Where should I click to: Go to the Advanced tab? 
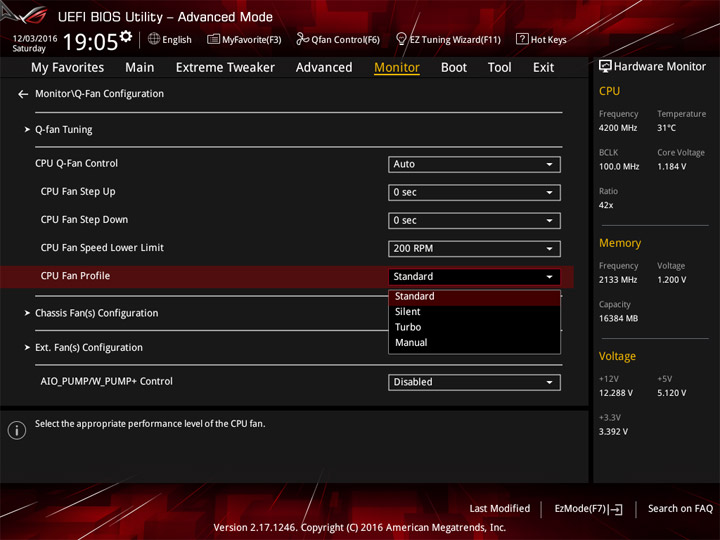pos(324,68)
